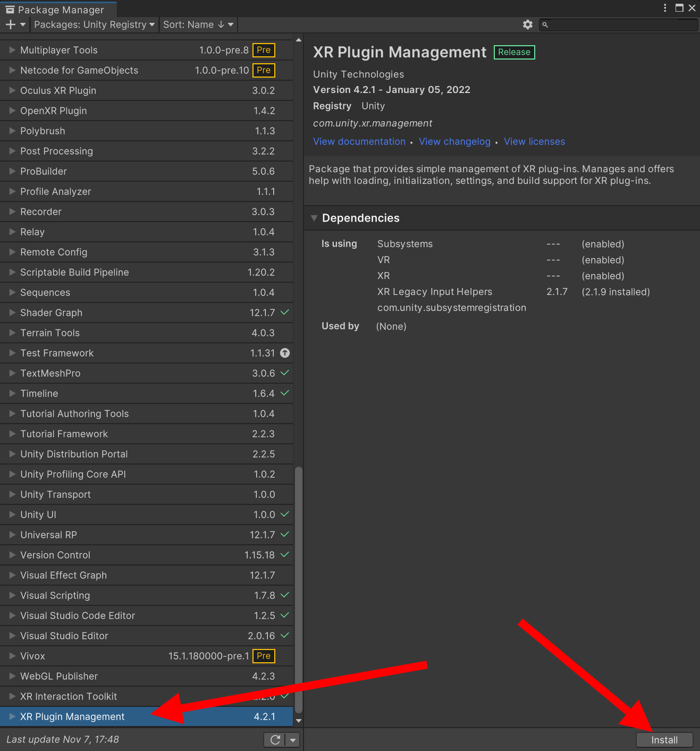Open View changelog link
The width and height of the screenshot is (700, 751).
(454, 141)
